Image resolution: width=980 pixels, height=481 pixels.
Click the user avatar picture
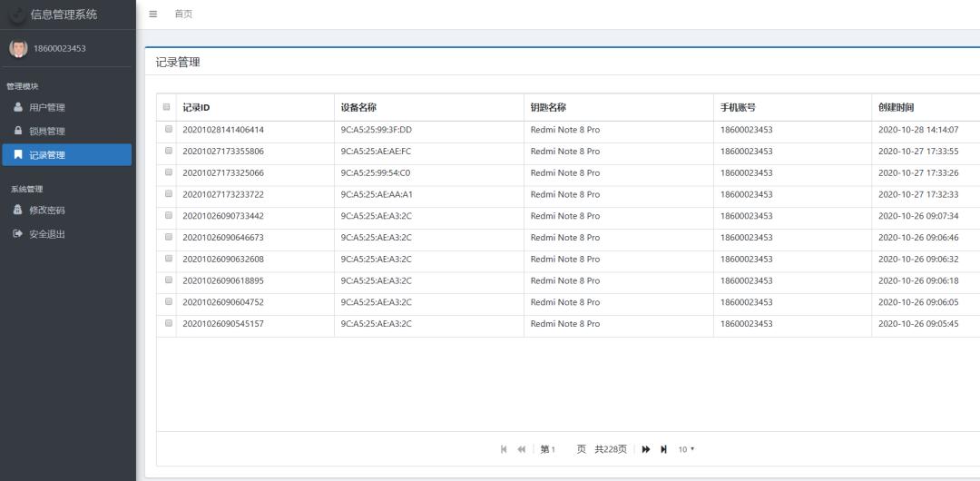tap(18, 49)
